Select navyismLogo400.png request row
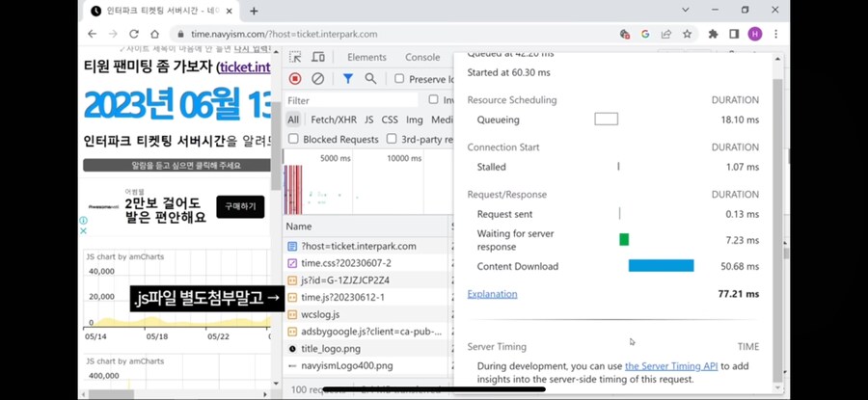 click(x=366, y=365)
